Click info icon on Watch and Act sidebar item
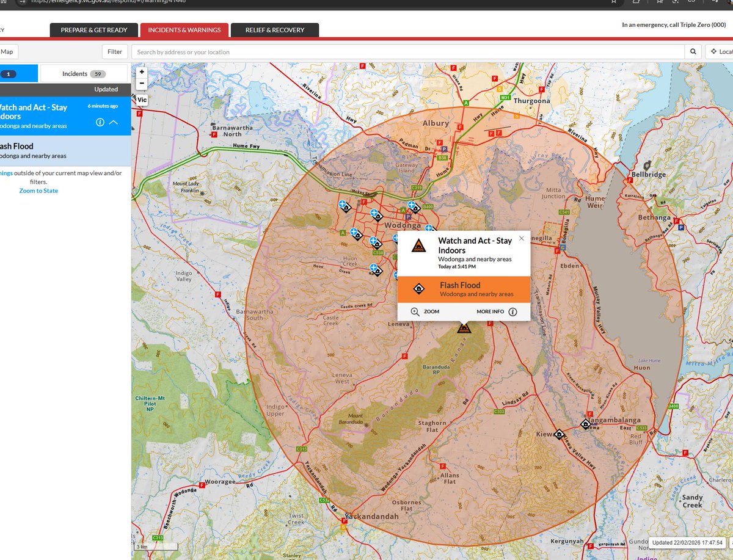This screenshot has height=560, width=733. 100,123
